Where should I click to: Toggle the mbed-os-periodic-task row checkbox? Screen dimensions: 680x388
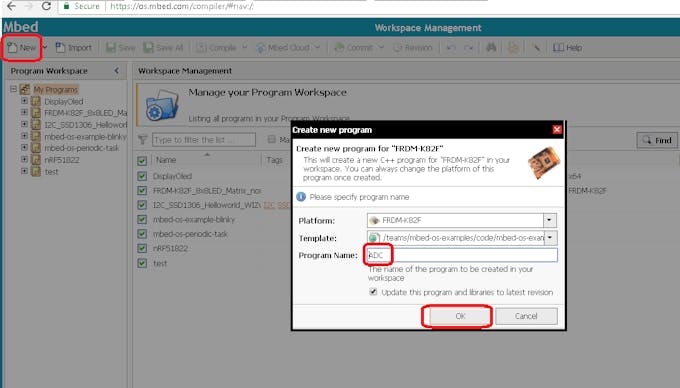point(142,234)
